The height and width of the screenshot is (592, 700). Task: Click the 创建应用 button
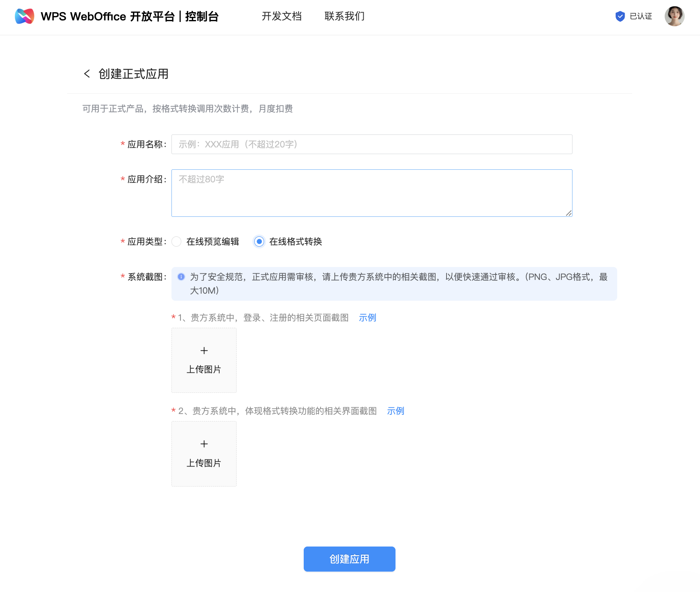tap(349, 559)
